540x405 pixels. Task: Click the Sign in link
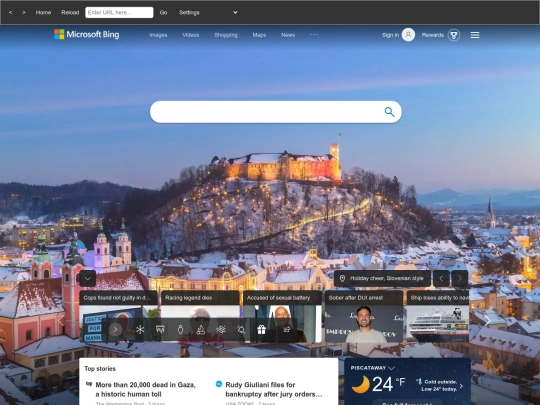pyautogui.click(x=391, y=35)
